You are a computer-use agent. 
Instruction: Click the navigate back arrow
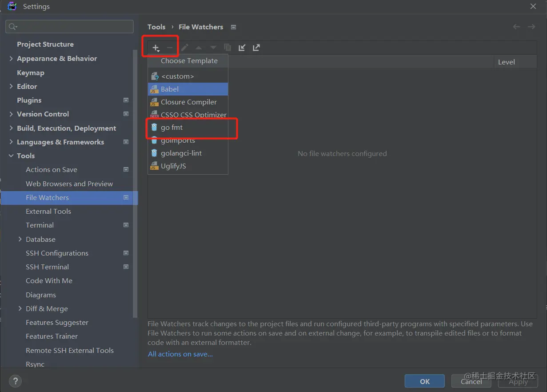pos(516,27)
